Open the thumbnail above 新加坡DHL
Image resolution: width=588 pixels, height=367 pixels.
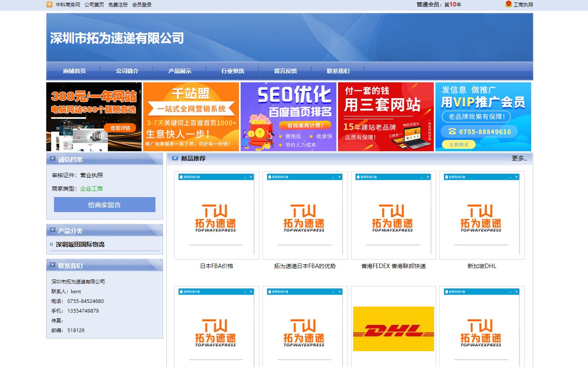(482, 215)
